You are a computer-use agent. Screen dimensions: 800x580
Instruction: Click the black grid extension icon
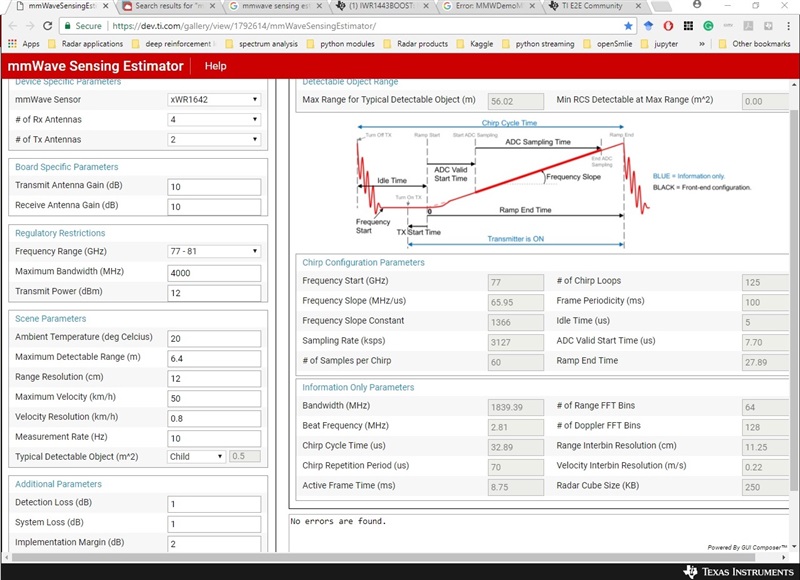tap(688, 26)
